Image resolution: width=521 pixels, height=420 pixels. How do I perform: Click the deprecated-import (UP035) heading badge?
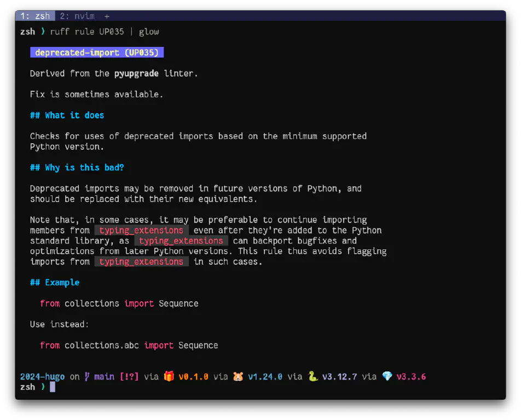tap(97, 52)
